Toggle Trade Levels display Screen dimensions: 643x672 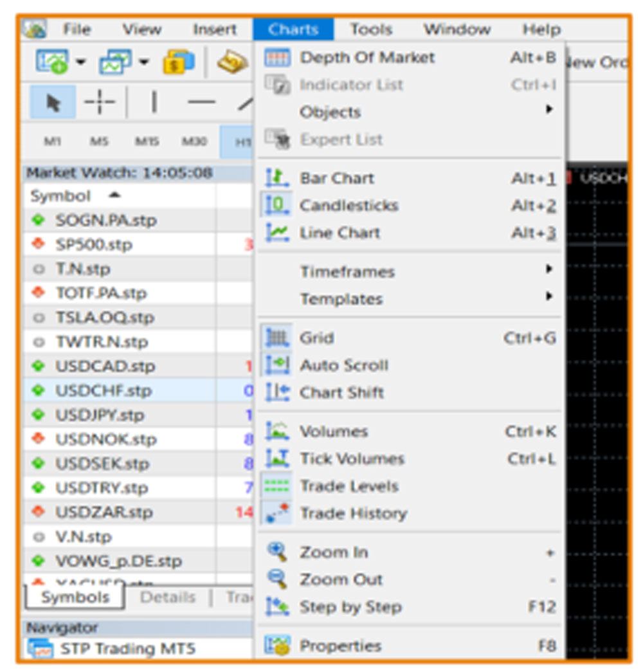pyautogui.click(x=410, y=486)
